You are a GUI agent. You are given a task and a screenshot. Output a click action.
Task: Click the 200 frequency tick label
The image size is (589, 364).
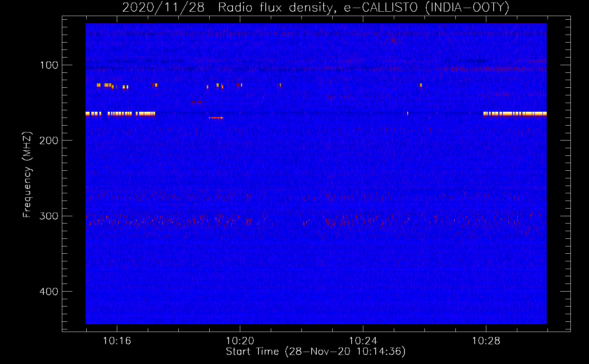click(49, 141)
